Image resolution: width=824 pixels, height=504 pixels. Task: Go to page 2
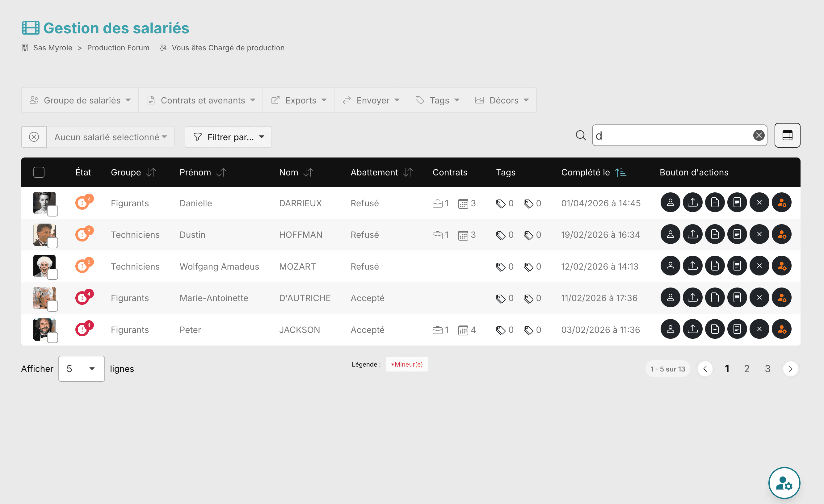point(747,368)
